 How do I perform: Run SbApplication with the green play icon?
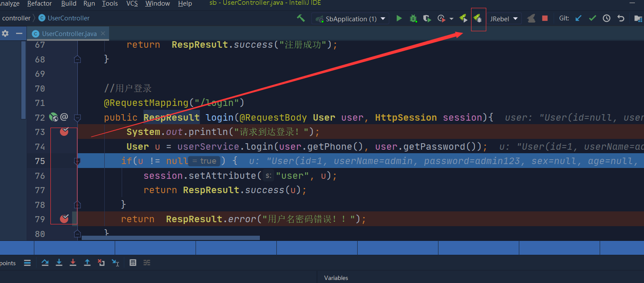(399, 18)
